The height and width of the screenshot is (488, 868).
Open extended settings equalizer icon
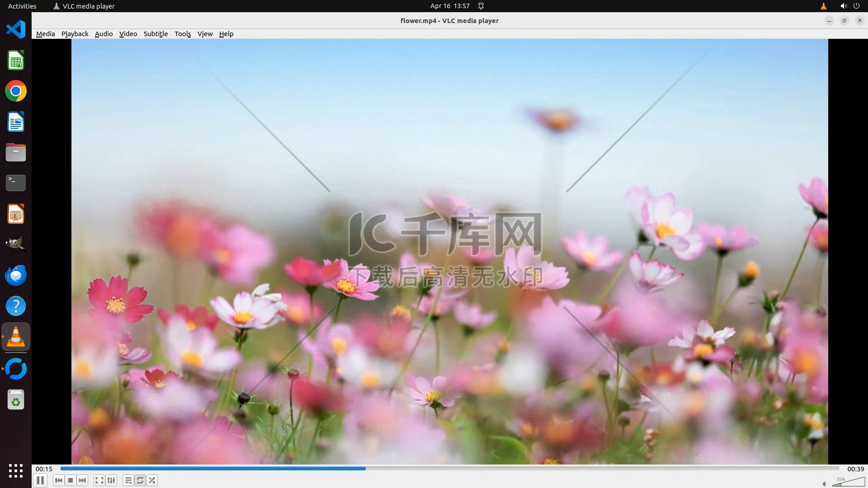tap(111, 480)
